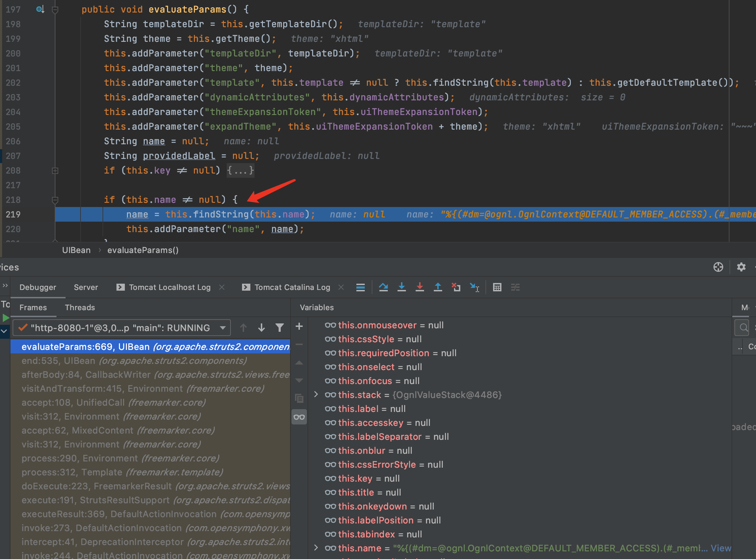Select frame doExecute:223, FreemarkerResult
This screenshot has width=756, height=559.
point(150,486)
